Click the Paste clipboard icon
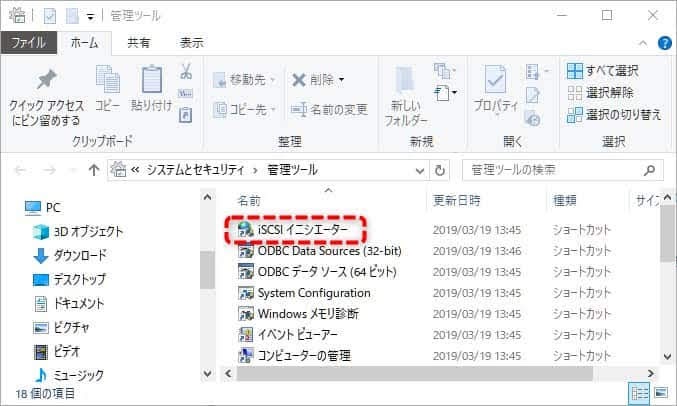 [x=151, y=80]
